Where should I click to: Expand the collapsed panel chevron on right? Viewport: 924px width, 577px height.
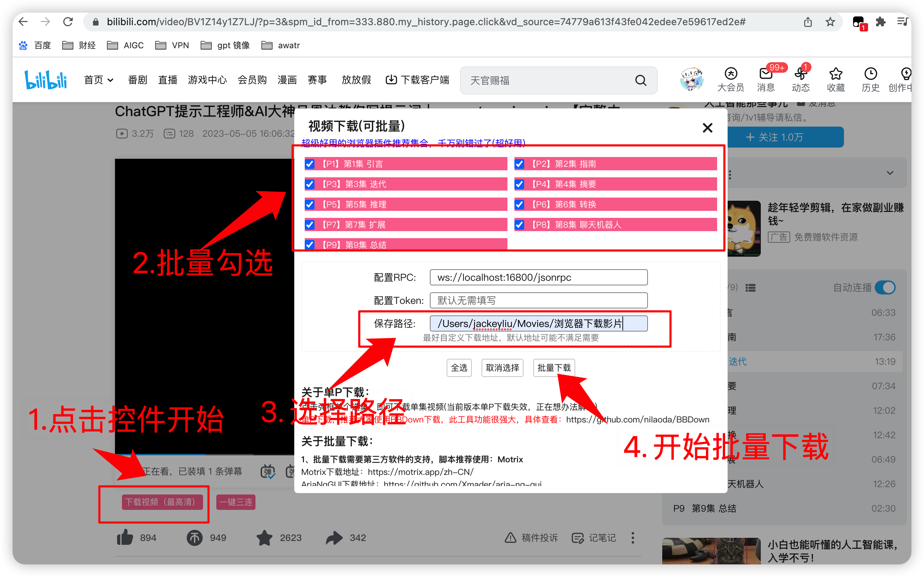tap(890, 173)
